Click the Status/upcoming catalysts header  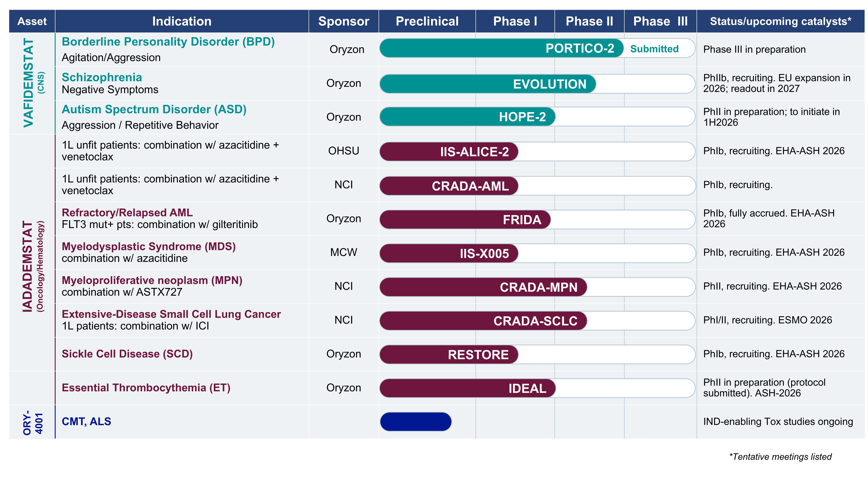(780, 21)
